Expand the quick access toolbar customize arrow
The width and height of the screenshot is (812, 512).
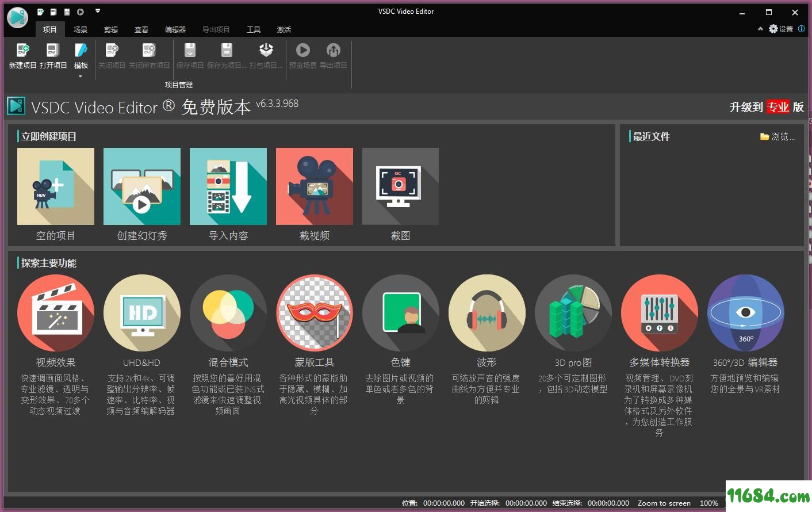click(x=97, y=11)
